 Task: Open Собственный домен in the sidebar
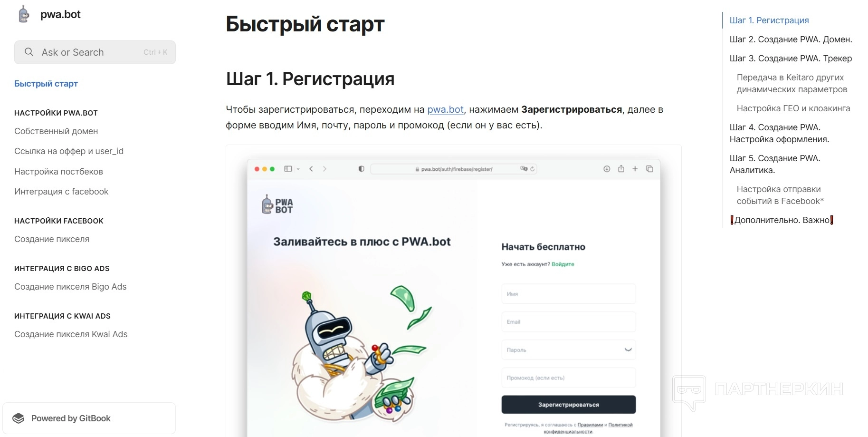[x=56, y=131]
